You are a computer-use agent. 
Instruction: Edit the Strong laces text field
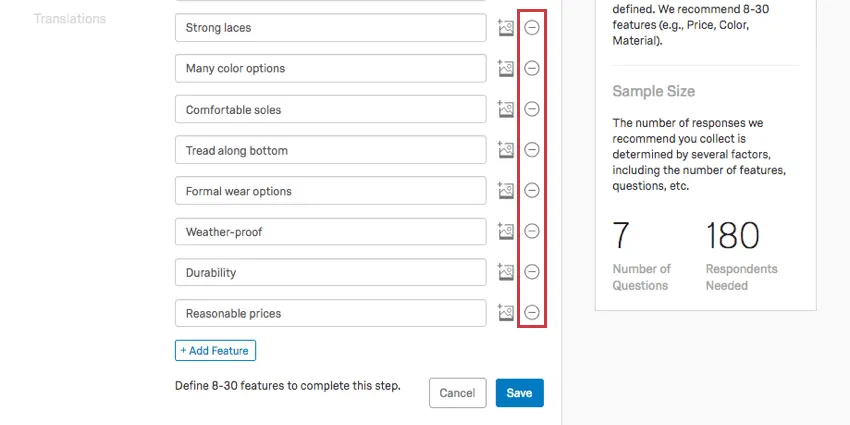click(x=330, y=28)
